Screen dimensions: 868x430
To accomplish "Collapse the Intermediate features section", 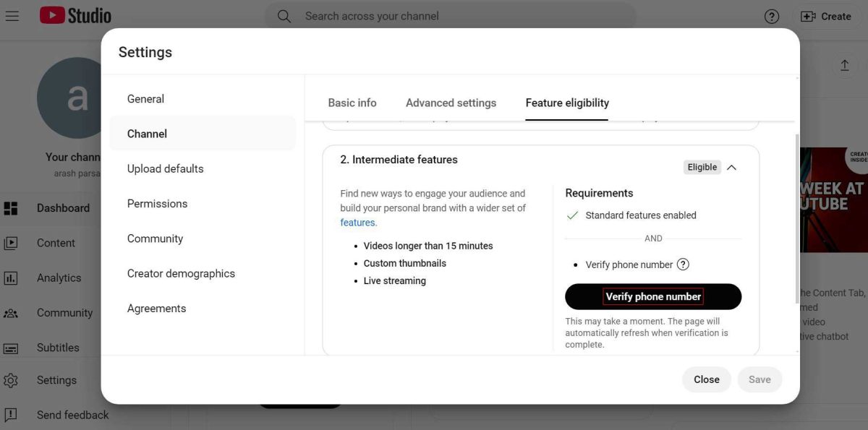I will click(x=731, y=167).
